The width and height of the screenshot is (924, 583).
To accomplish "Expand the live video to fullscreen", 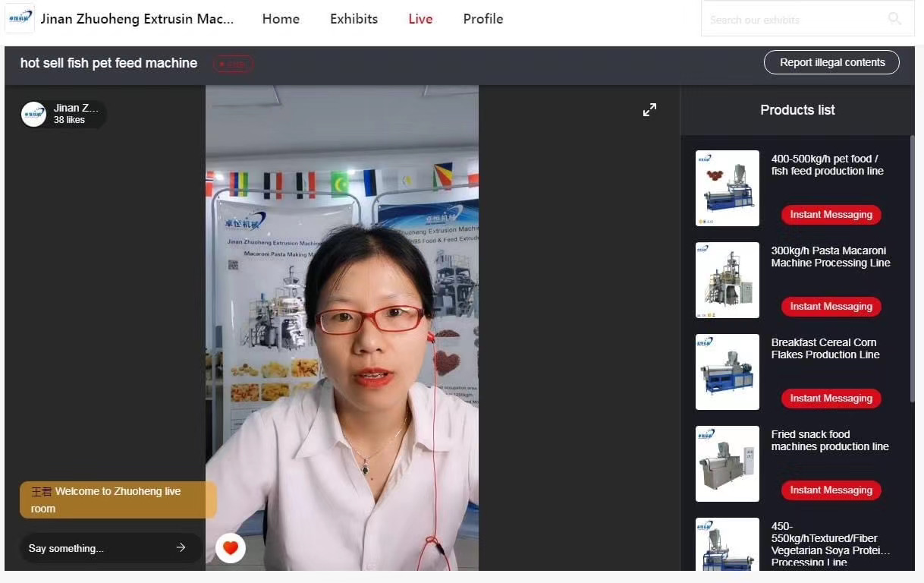I will point(650,110).
